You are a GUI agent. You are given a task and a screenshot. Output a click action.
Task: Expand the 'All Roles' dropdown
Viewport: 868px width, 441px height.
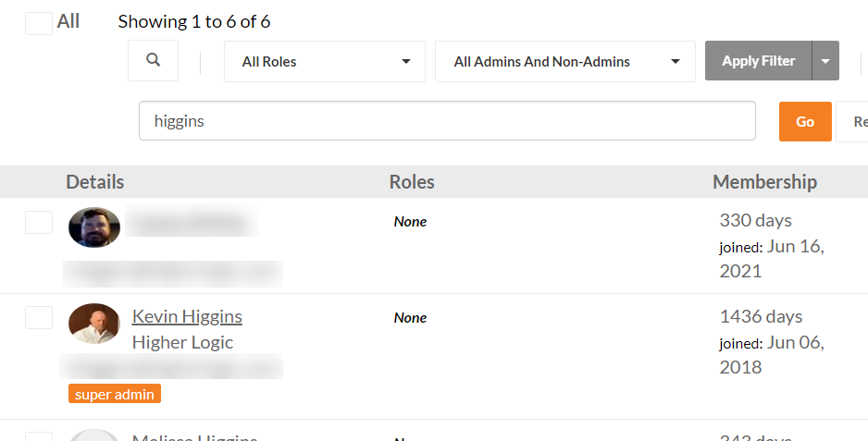tap(325, 61)
